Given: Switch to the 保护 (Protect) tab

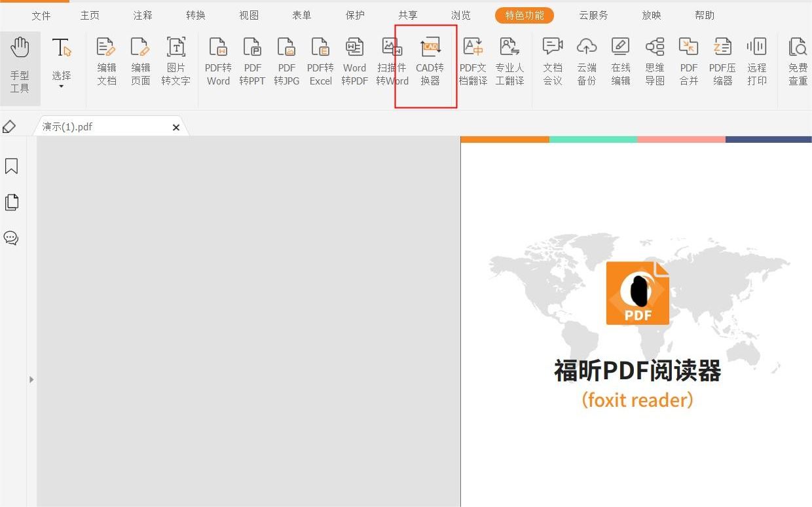Looking at the screenshot, I should pos(355,15).
